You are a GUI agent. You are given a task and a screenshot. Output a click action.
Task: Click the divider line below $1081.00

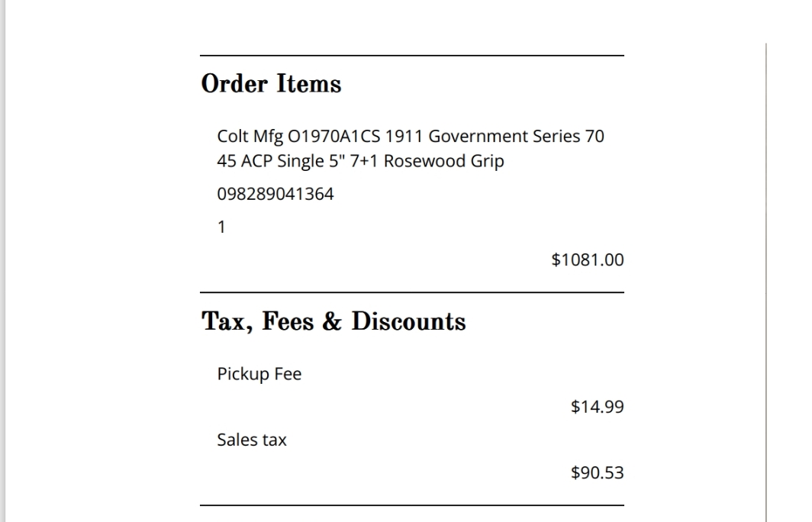pos(412,292)
